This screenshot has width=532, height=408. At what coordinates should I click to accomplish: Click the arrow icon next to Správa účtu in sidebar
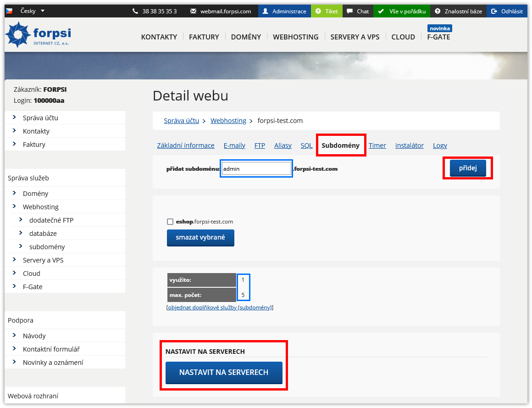pyautogui.click(x=14, y=117)
